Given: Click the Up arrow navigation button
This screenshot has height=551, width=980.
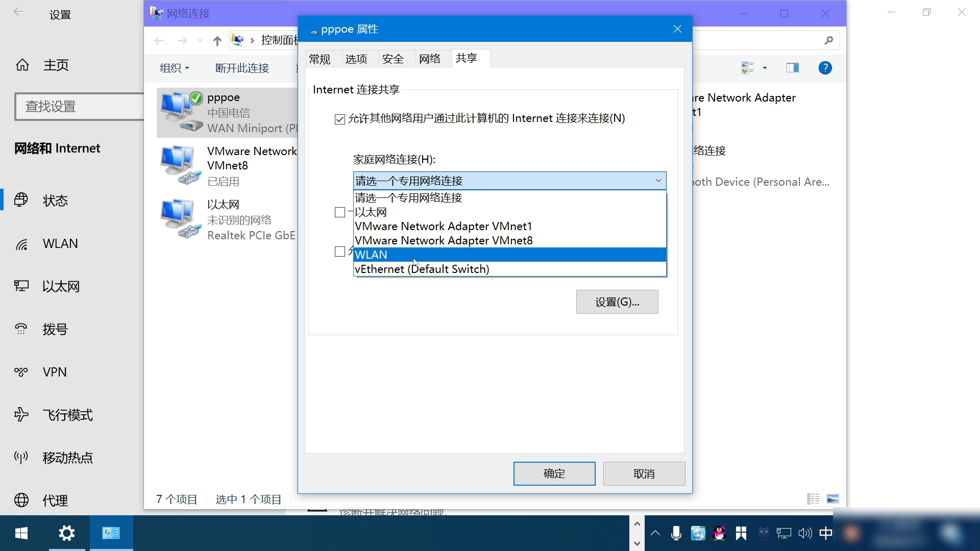Looking at the screenshot, I should (217, 41).
